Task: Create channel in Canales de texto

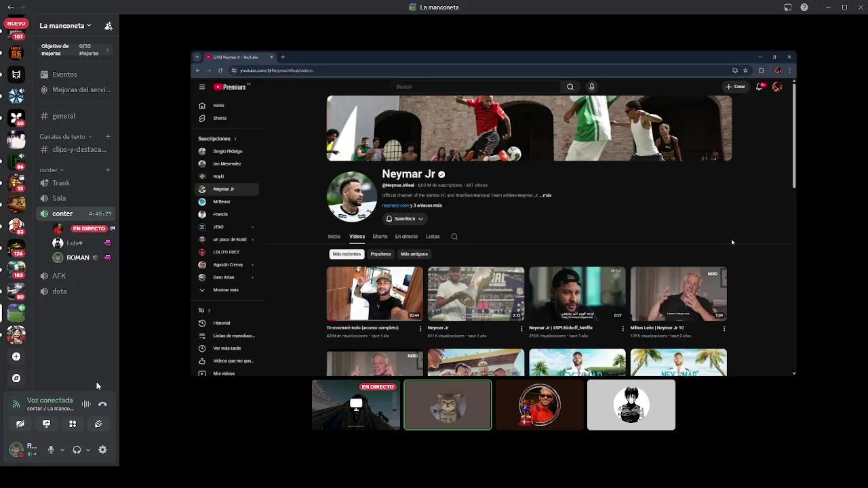Action: point(108,137)
